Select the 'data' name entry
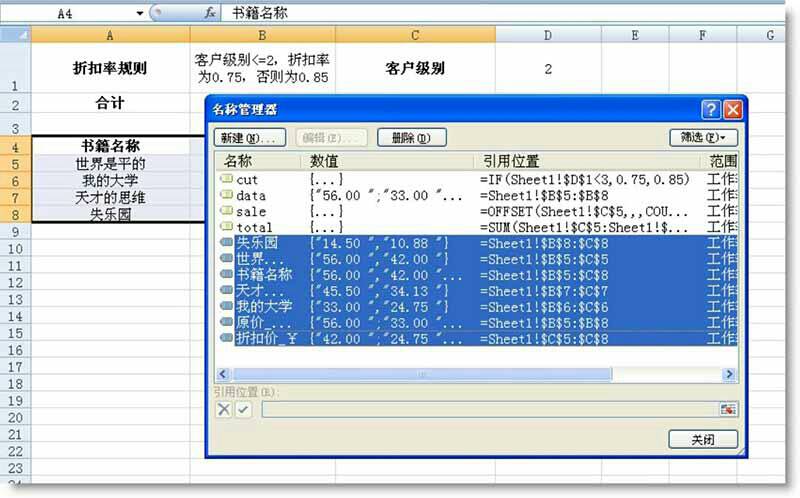Screen dimensions: 800x498 250,196
